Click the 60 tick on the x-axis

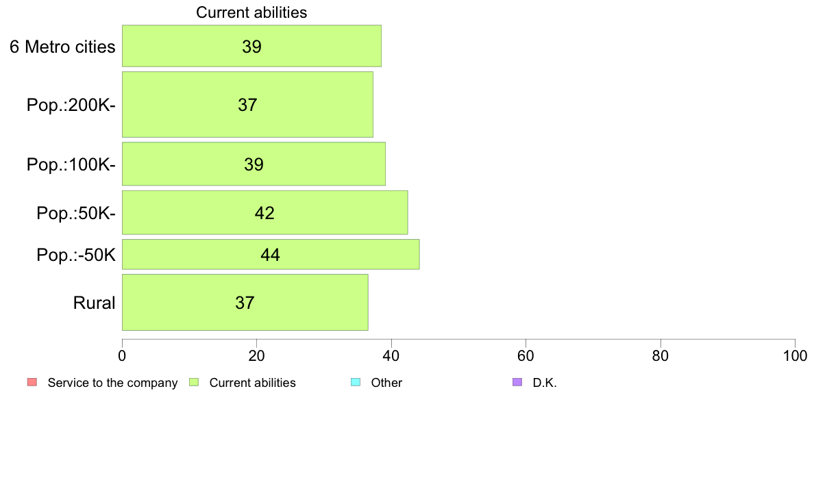tap(526, 355)
